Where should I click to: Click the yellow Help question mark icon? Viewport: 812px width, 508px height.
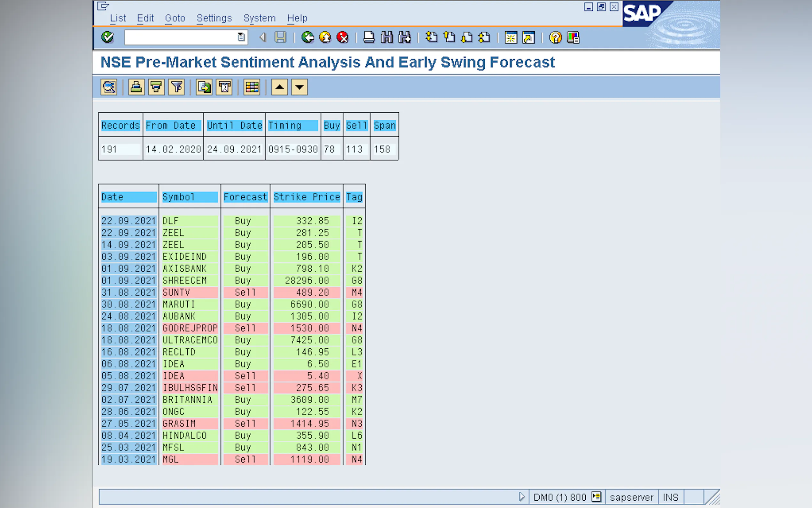tap(555, 37)
